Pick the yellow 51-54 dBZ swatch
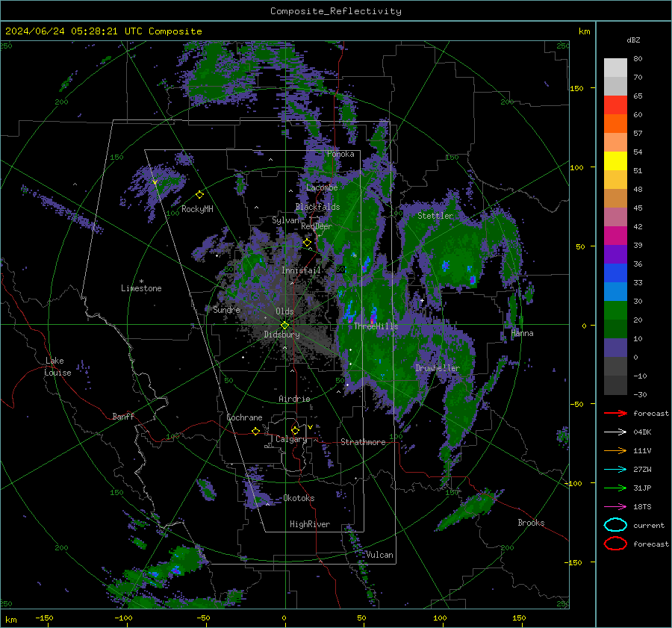This screenshot has width=672, height=628. [615, 161]
